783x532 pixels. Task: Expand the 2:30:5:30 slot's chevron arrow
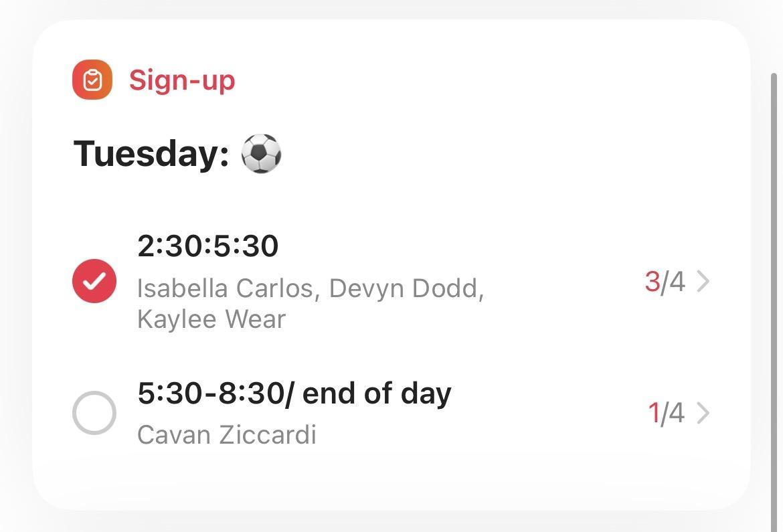point(703,282)
